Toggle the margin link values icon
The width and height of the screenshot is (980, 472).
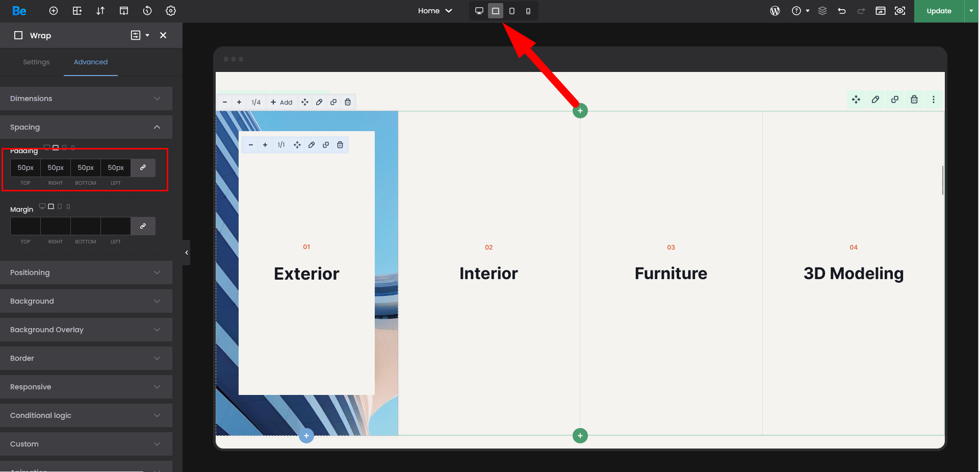143,226
